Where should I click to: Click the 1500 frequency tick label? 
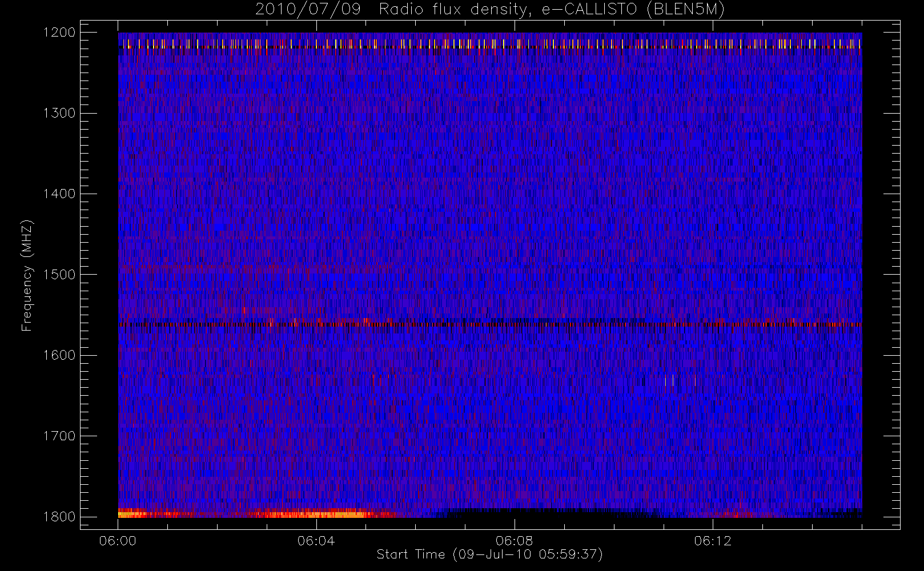59,274
